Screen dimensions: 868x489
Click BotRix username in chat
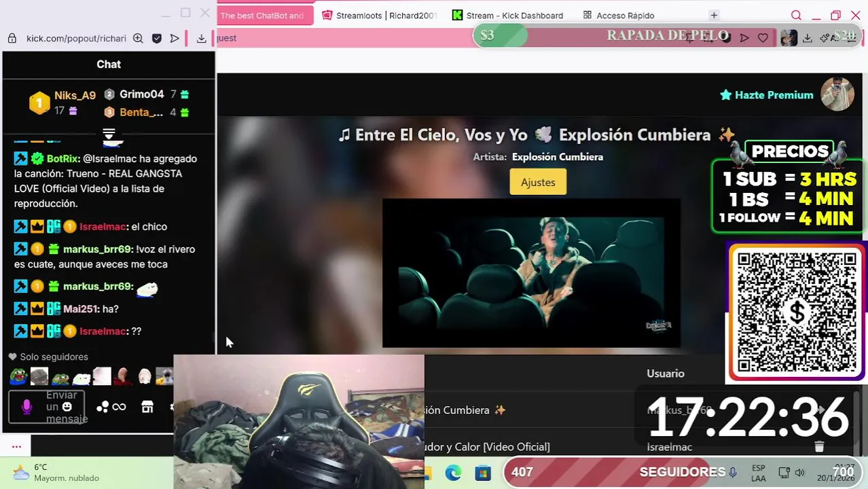(63, 159)
